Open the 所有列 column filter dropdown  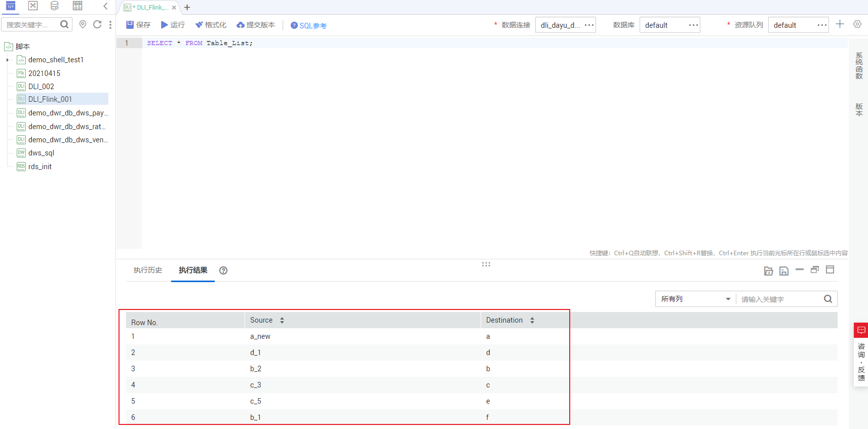click(x=695, y=299)
